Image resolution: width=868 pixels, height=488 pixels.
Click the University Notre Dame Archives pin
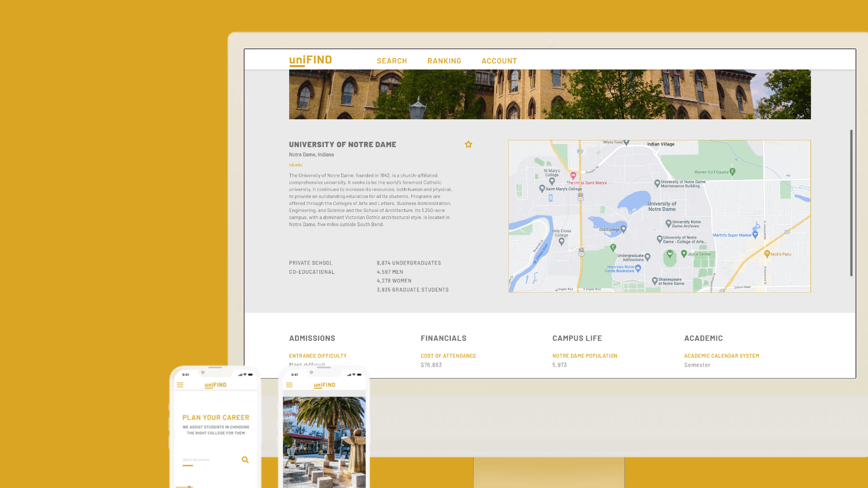point(668,223)
